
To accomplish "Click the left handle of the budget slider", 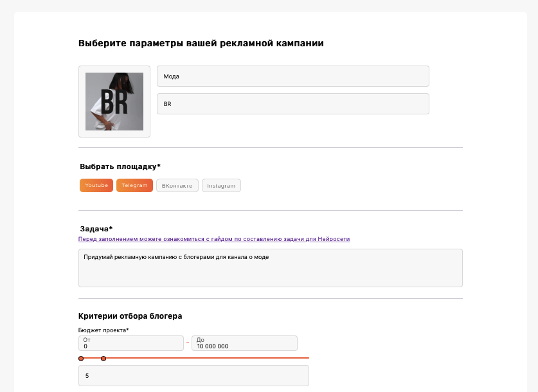I will (x=81, y=358).
